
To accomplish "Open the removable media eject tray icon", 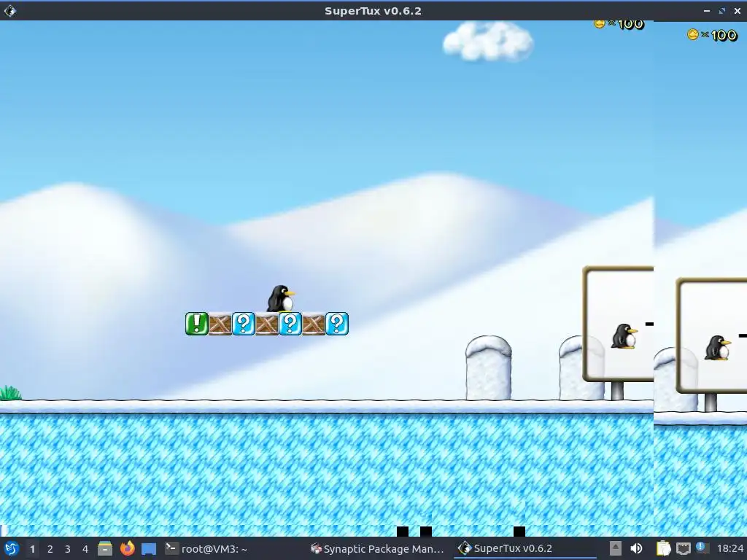I will click(615, 548).
